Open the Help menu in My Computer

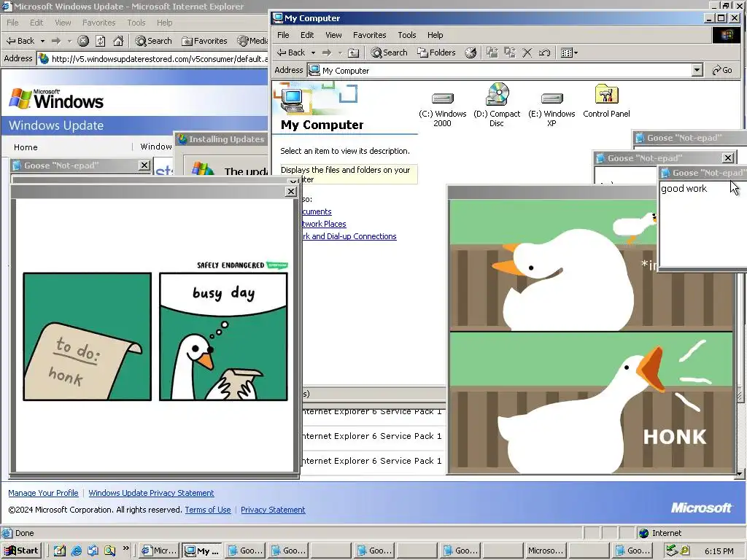435,35
